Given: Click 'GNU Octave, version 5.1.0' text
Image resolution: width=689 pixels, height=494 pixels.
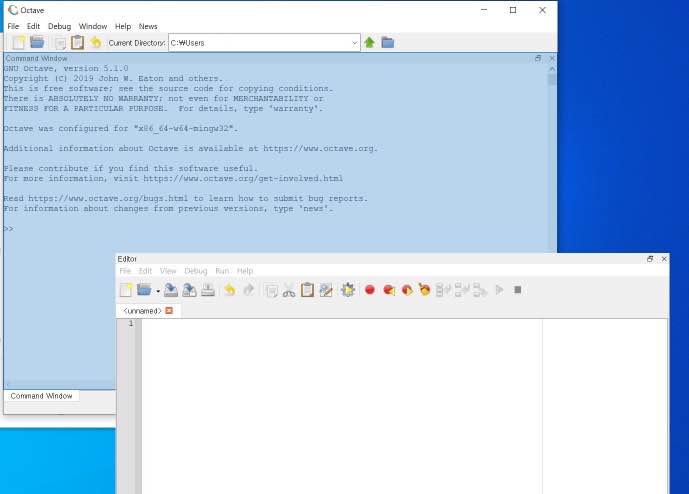Looking at the screenshot, I should [x=66, y=69].
